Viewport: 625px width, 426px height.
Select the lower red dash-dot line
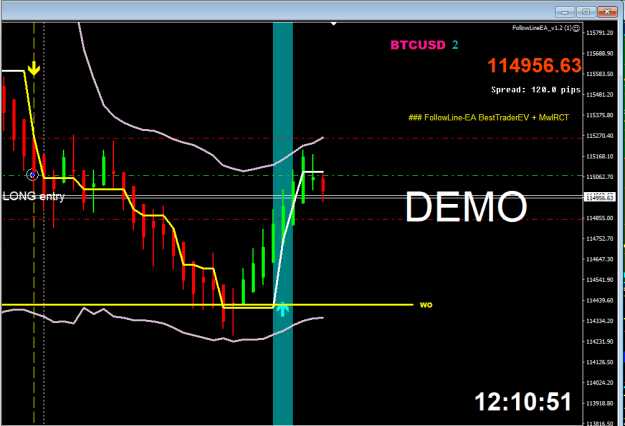click(292, 219)
